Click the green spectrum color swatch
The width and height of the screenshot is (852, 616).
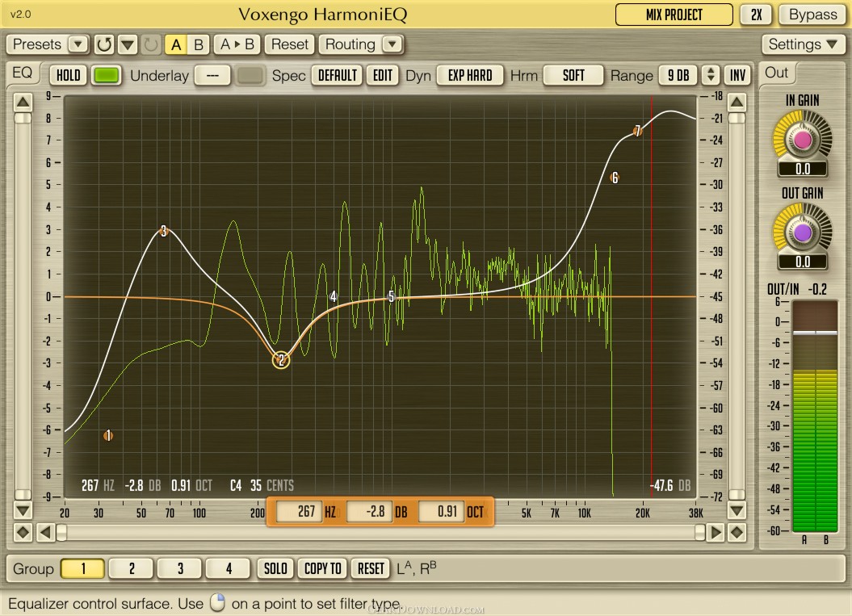coord(106,76)
